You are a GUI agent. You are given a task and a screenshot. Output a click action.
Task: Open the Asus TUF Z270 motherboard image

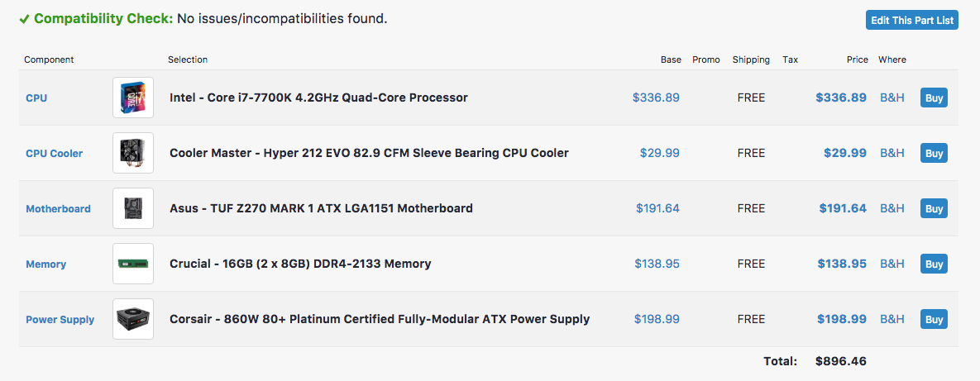pos(133,208)
